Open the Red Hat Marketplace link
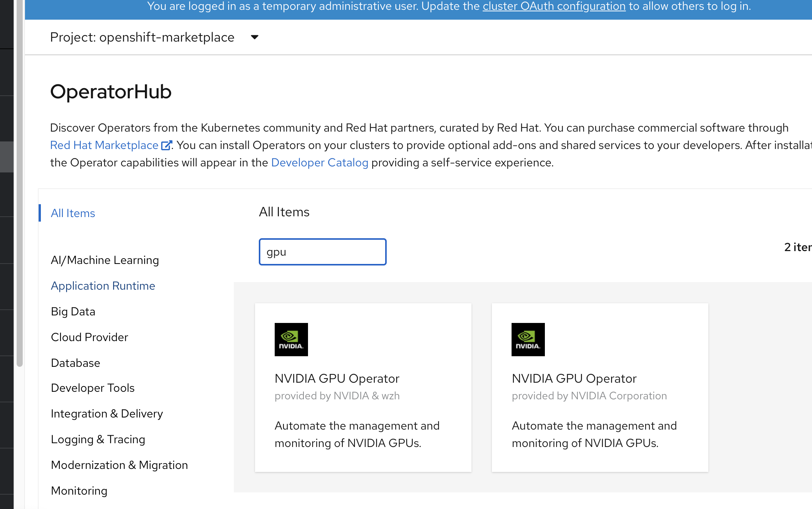 pos(104,145)
